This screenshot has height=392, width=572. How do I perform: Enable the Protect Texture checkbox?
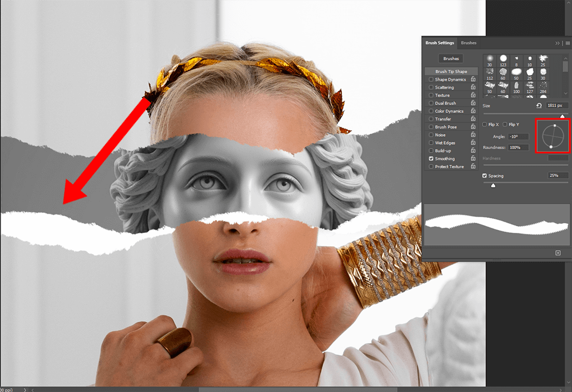click(x=431, y=166)
